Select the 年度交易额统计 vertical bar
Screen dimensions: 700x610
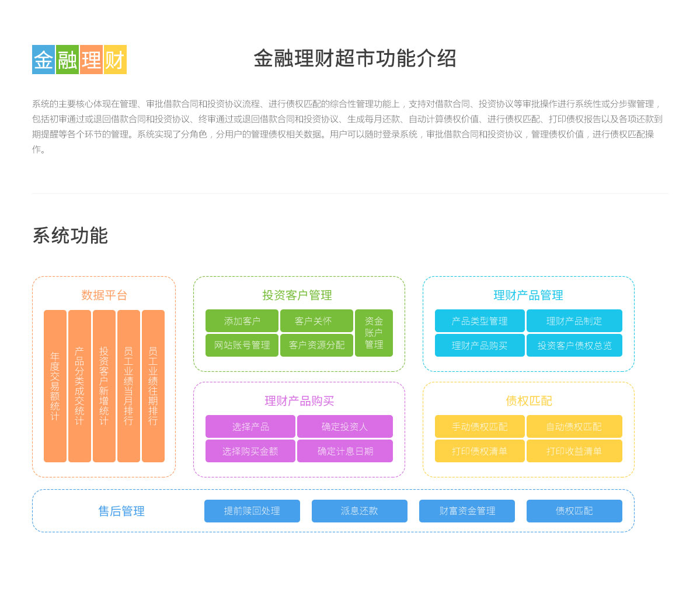tap(55, 386)
